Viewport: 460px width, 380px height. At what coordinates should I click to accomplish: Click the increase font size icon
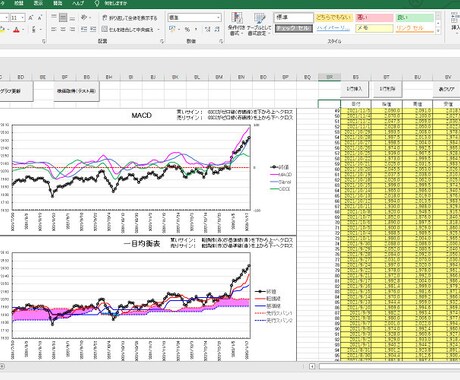click(30, 18)
